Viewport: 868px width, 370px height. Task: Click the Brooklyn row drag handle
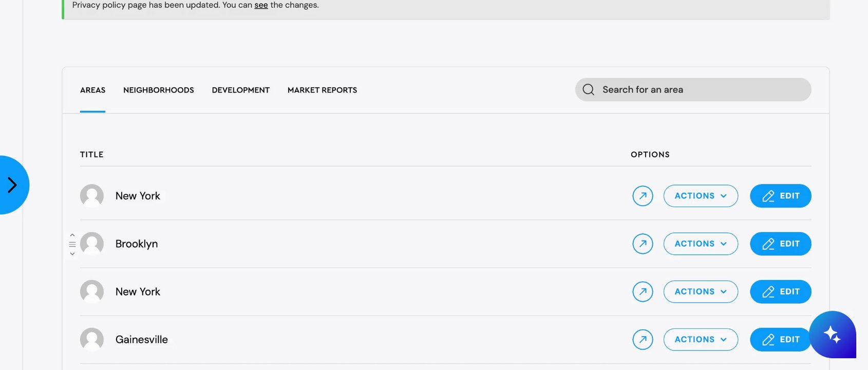(72, 244)
